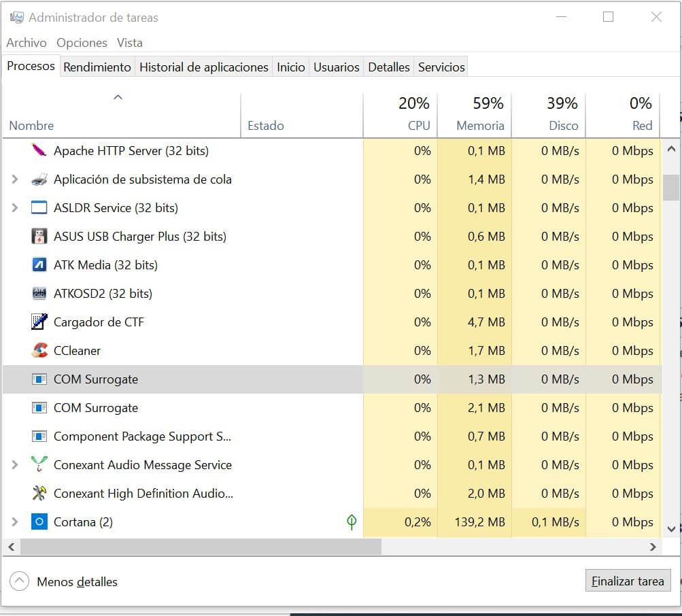The width and height of the screenshot is (682, 616).
Task: Click the horizontal scrollbar thumb
Action: coord(201,547)
